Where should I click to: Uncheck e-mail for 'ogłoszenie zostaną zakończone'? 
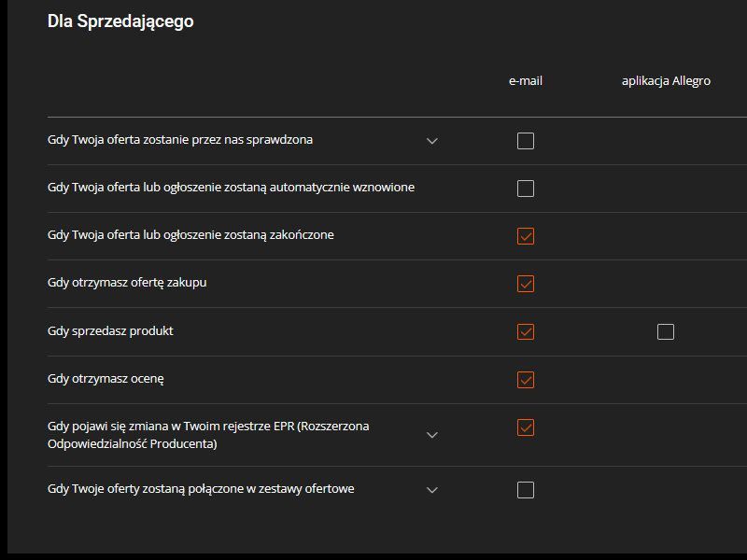click(x=526, y=236)
